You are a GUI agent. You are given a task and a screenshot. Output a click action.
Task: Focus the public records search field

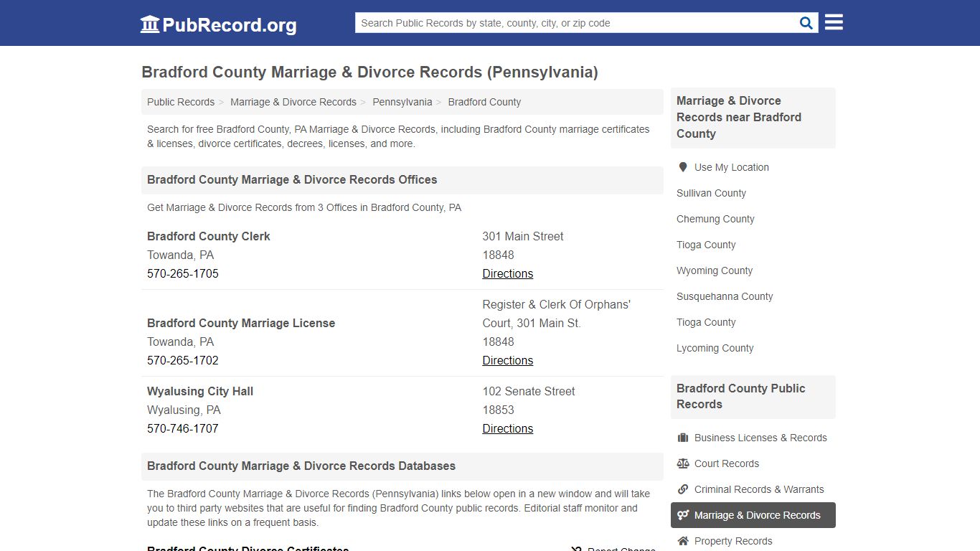pos(575,23)
